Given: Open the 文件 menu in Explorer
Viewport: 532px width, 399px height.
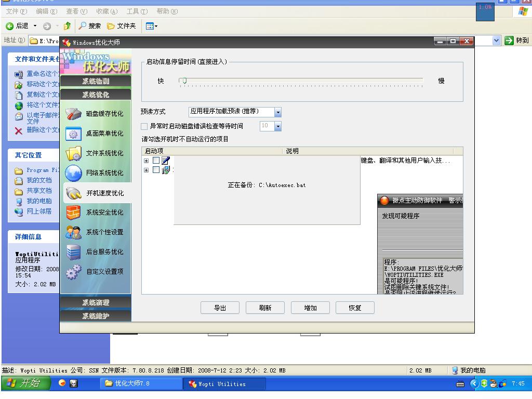Looking at the screenshot, I should (17, 11).
